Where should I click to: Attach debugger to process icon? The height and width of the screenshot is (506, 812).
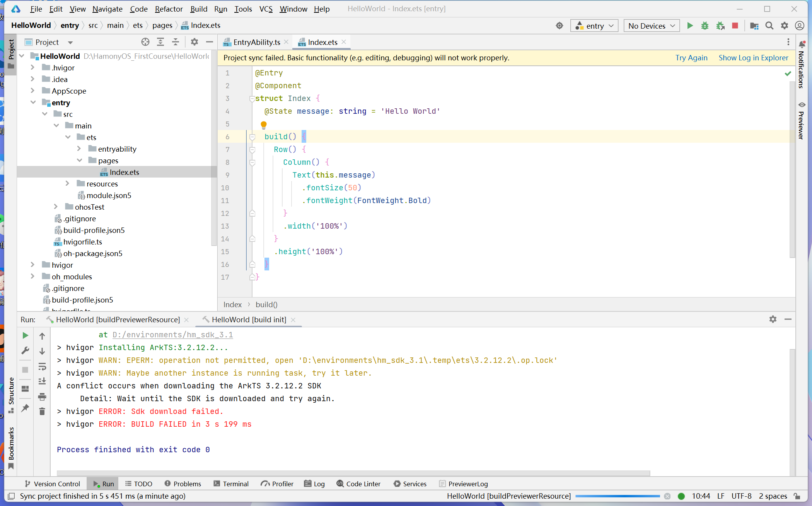pyautogui.click(x=720, y=26)
